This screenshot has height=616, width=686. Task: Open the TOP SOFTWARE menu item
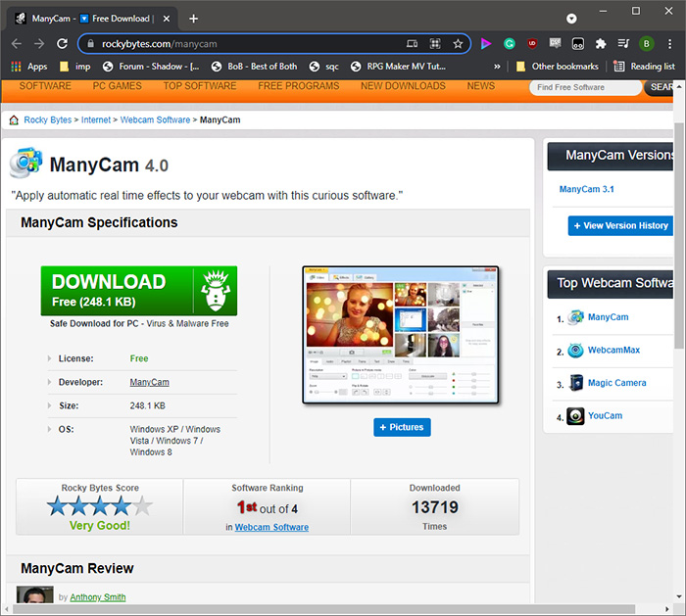pyautogui.click(x=200, y=86)
